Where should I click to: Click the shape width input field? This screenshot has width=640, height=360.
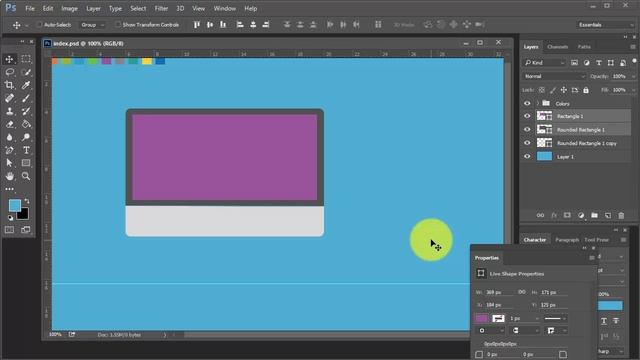point(500,292)
